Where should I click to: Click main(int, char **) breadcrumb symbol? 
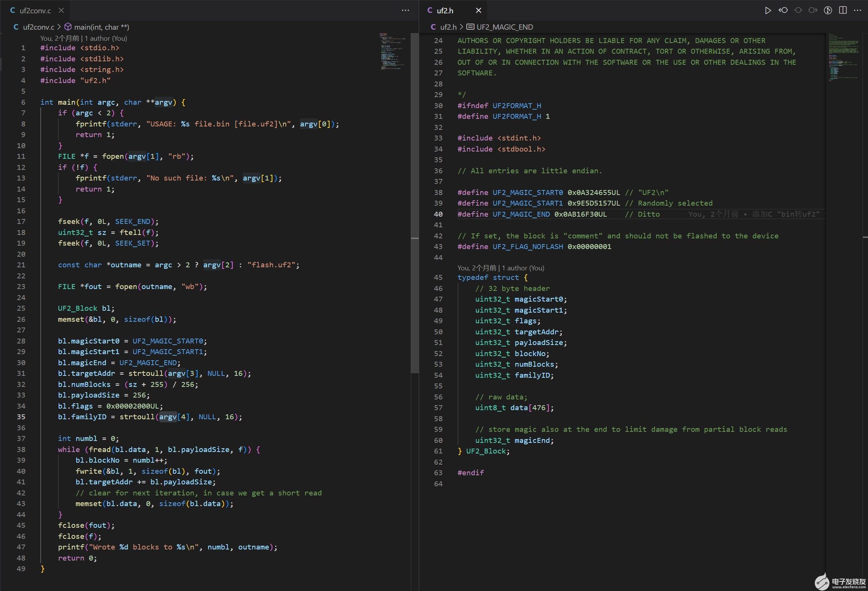[101, 27]
